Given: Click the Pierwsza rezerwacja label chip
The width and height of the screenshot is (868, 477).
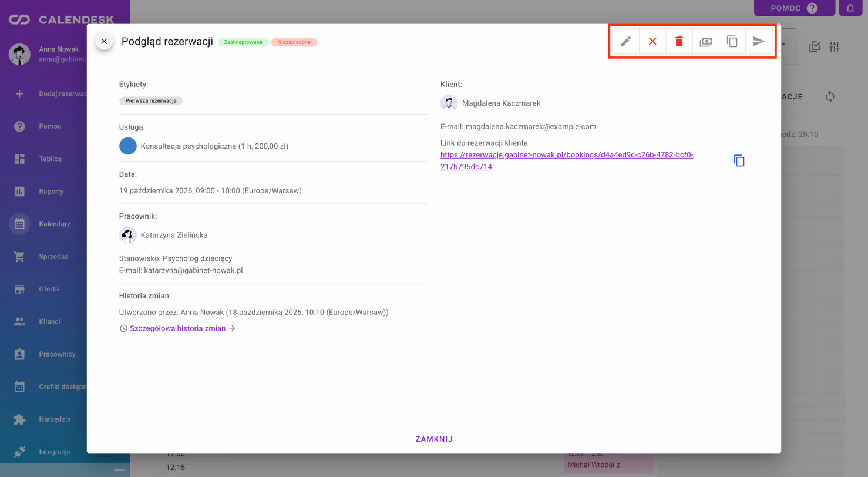Looking at the screenshot, I should [x=151, y=101].
